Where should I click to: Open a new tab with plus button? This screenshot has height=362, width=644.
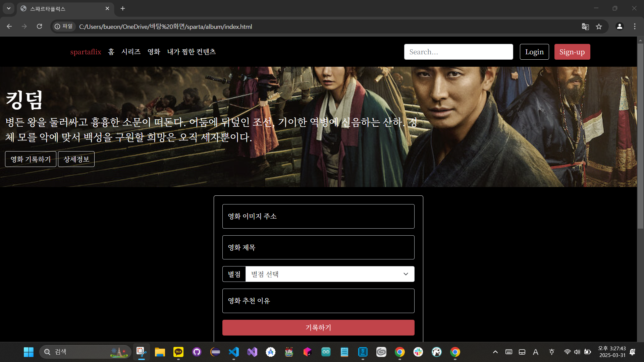(x=123, y=8)
